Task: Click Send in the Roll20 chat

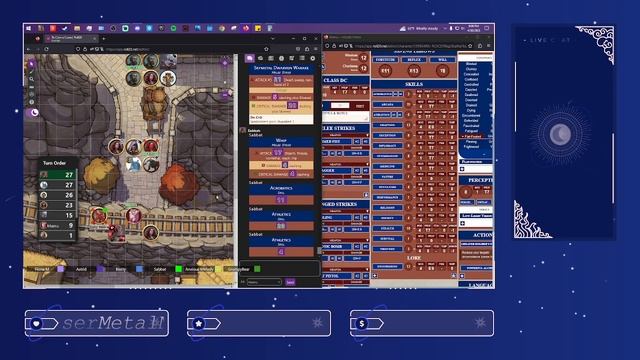Action: click(290, 282)
